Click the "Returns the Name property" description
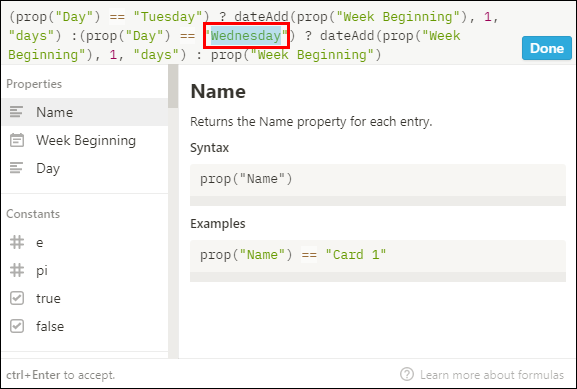This screenshot has height=389, width=577. point(311,121)
